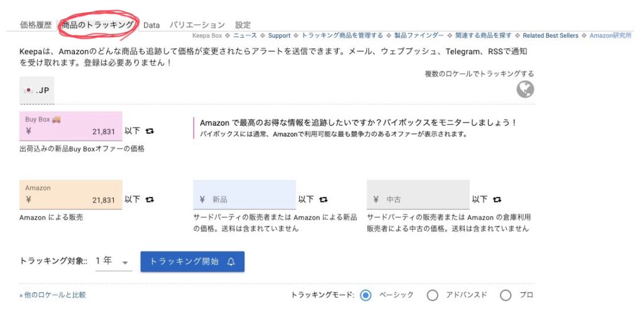Expand 他のロケールと比較 section

[x=53, y=295]
